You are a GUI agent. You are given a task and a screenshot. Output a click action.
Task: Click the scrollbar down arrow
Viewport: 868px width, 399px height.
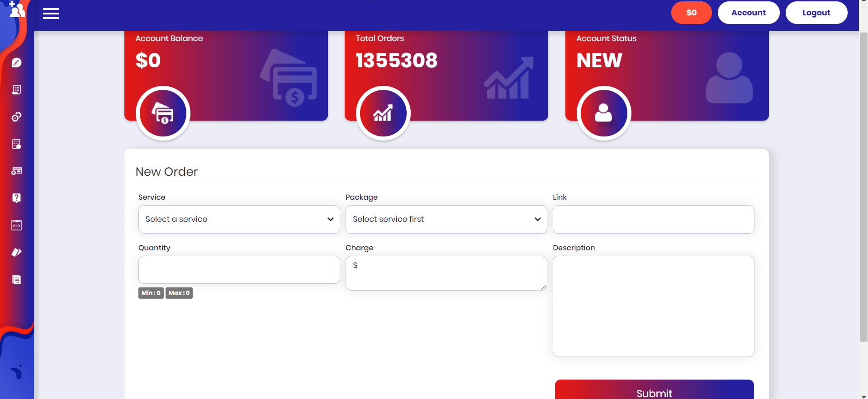(863, 396)
